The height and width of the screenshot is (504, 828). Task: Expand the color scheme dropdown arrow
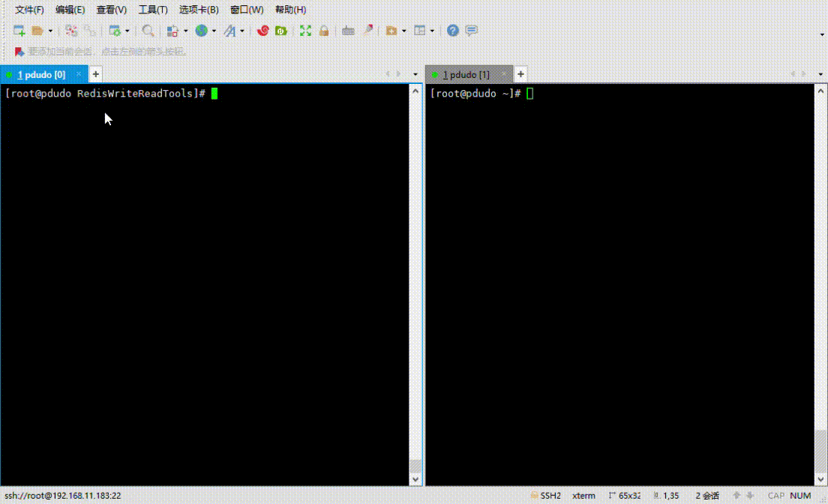(185, 31)
